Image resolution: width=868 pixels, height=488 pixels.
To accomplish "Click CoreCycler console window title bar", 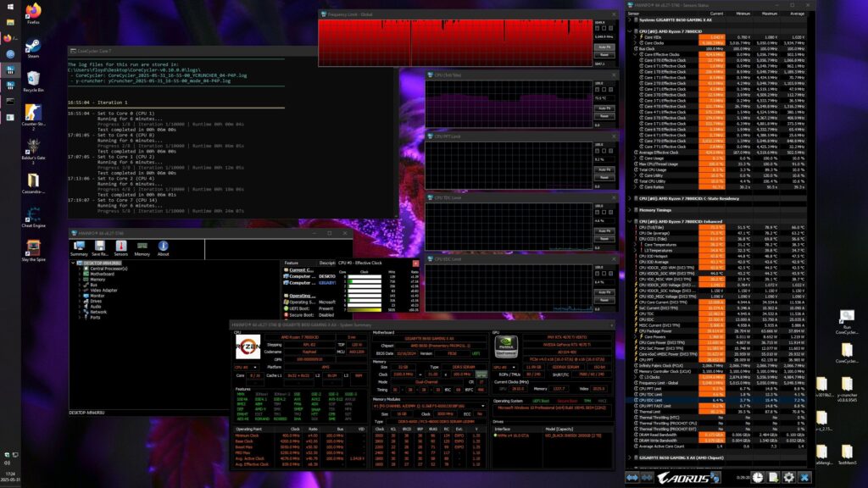I will [191, 51].
